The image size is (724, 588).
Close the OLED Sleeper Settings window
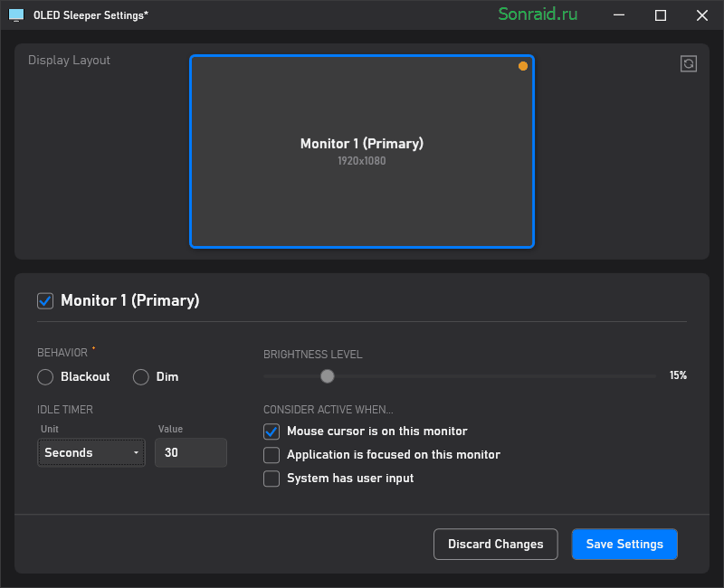pyautogui.click(x=702, y=15)
